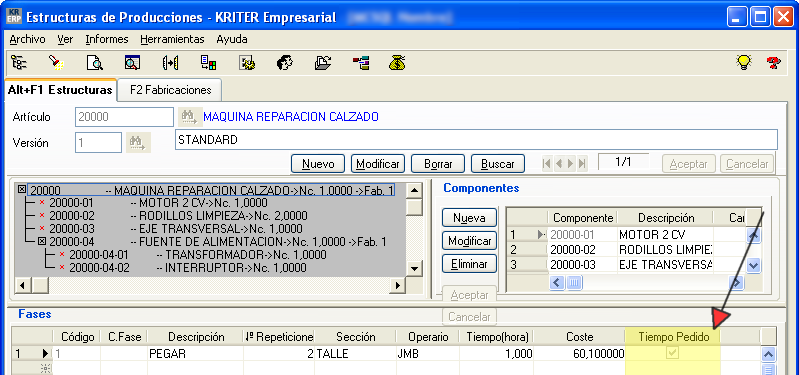Toggle Tiempo Pedido checkbox in PEGAR row
Viewport: 799px width, 375px height.
click(673, 353)
